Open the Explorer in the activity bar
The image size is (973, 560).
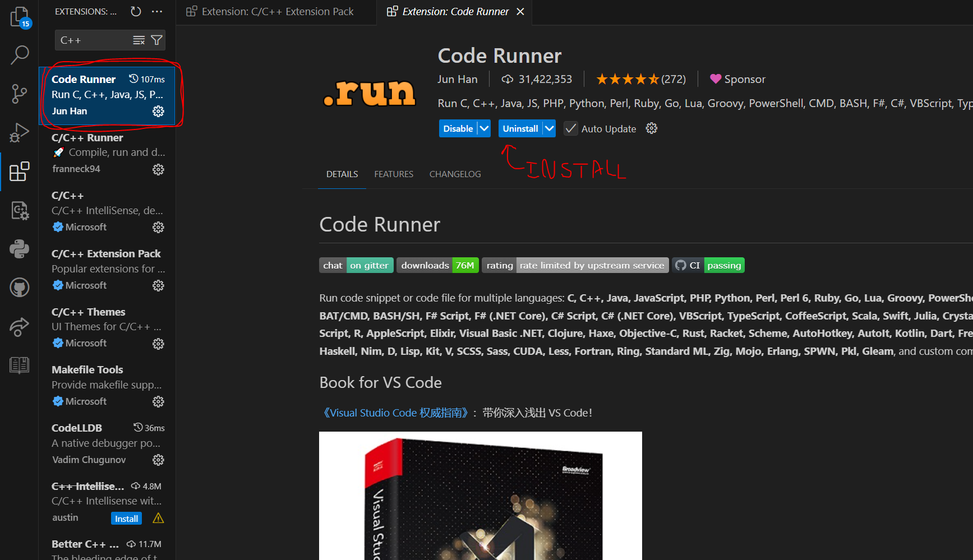(x=19, y=17)
